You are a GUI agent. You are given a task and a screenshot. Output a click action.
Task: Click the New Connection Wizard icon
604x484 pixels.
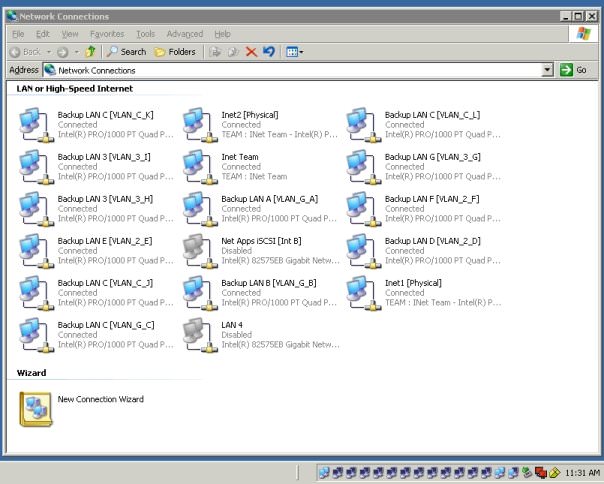tap(35, 409)
